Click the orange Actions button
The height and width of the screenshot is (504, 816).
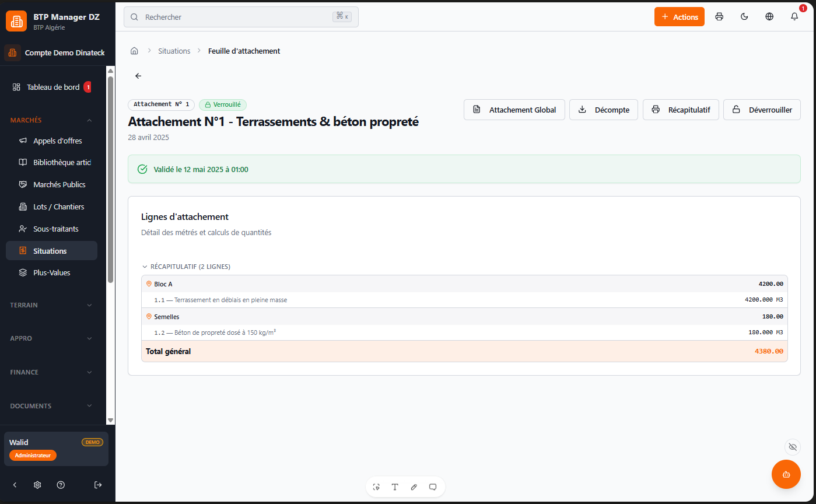click(680, 17)
